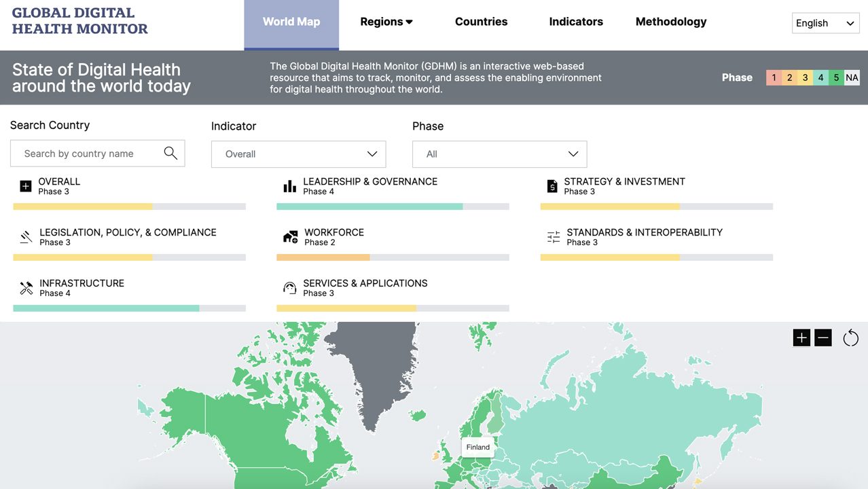Click the search magnifier icon
Screen dimensions: 868x489
tap(170, 153)
